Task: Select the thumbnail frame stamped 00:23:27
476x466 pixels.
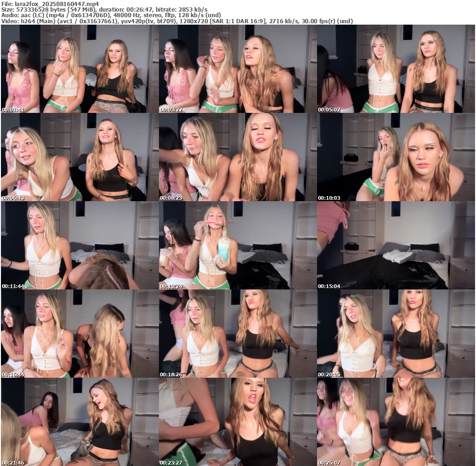Action: [x=238, y=422]
